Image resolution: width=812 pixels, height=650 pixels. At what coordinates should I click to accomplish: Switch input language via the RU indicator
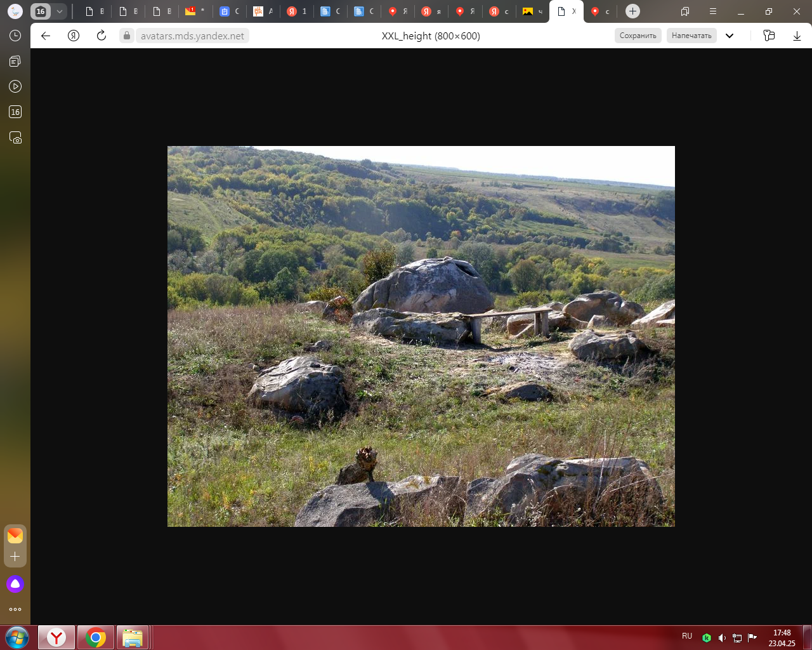tap(687, 636)
